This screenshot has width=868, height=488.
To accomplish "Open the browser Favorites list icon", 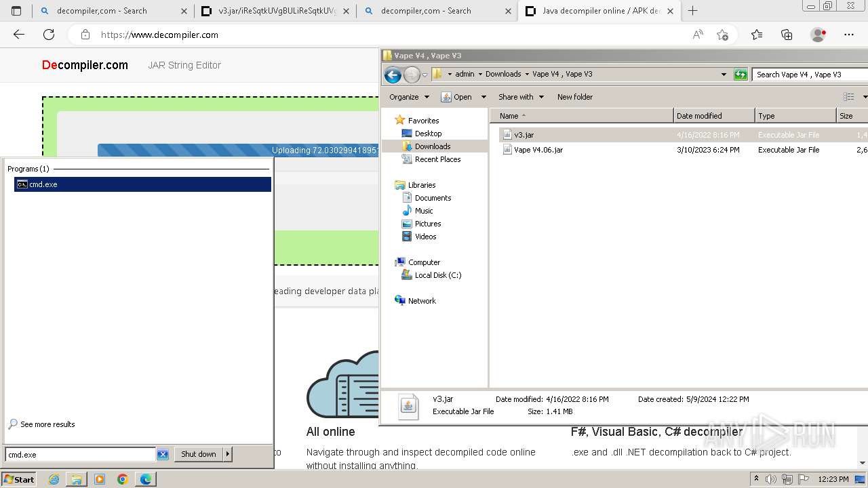I will point(757,35).
